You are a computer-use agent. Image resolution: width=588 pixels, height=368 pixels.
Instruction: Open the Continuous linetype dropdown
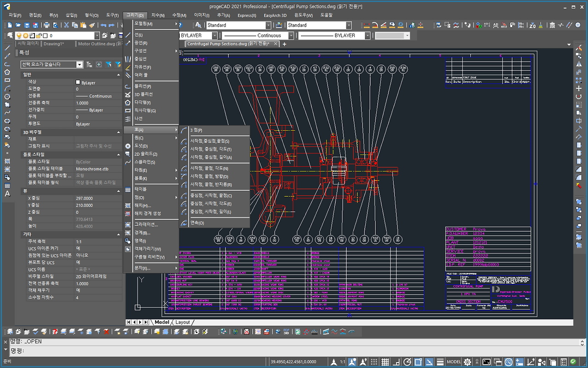click(291, 35)
